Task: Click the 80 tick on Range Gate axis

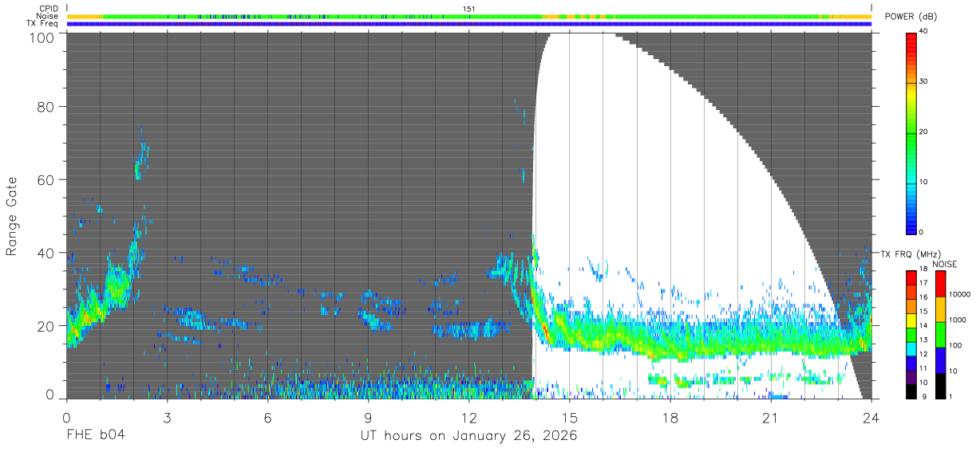Action: 46,107
